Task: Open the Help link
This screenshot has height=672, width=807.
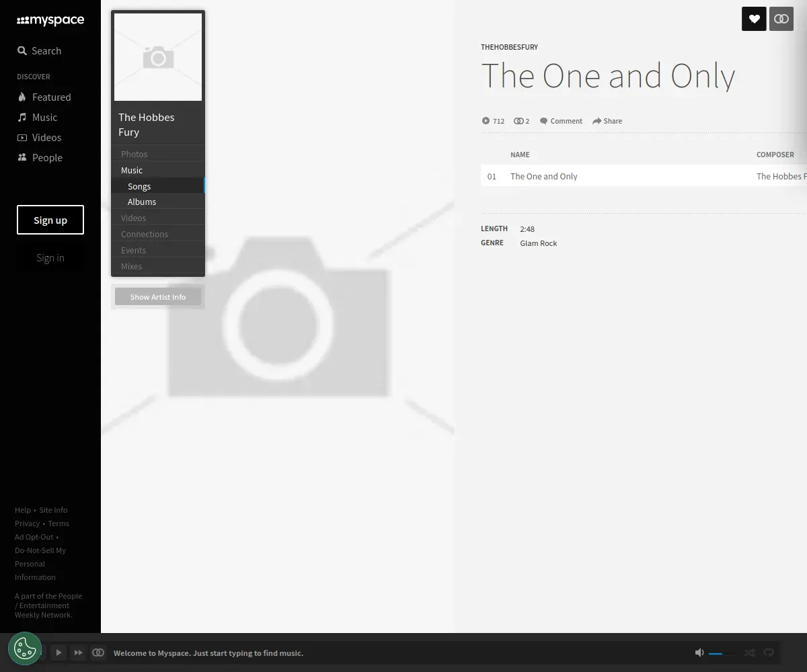Action: (x=23, y=510)
